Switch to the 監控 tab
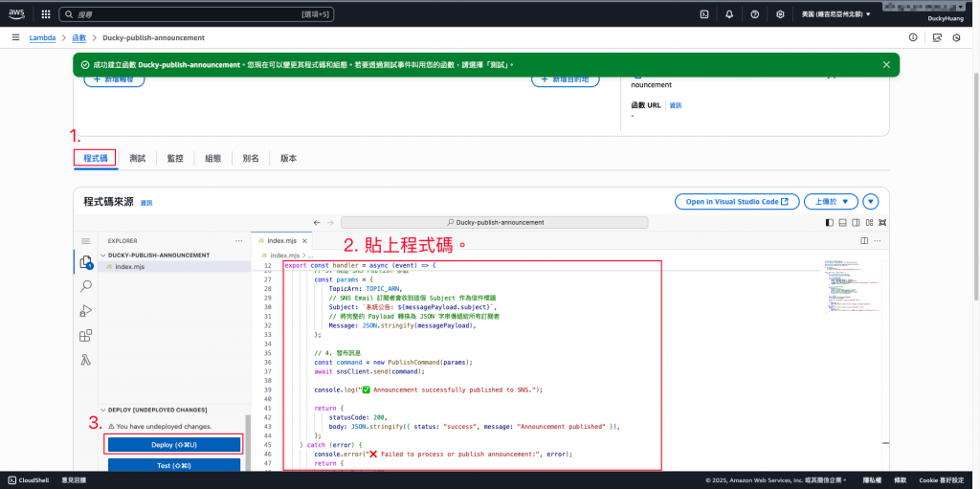Screen dimensions: 980x489 (x=175, y=158)
